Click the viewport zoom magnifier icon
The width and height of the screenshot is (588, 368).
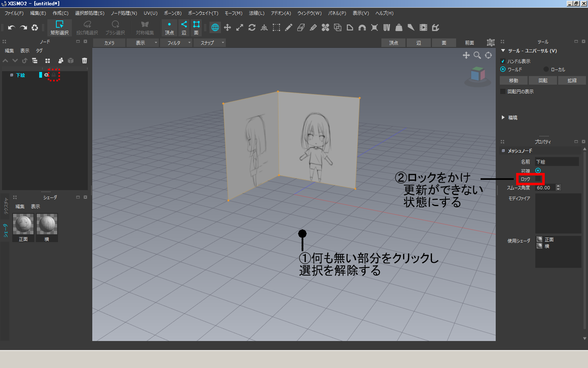[477, 55]
